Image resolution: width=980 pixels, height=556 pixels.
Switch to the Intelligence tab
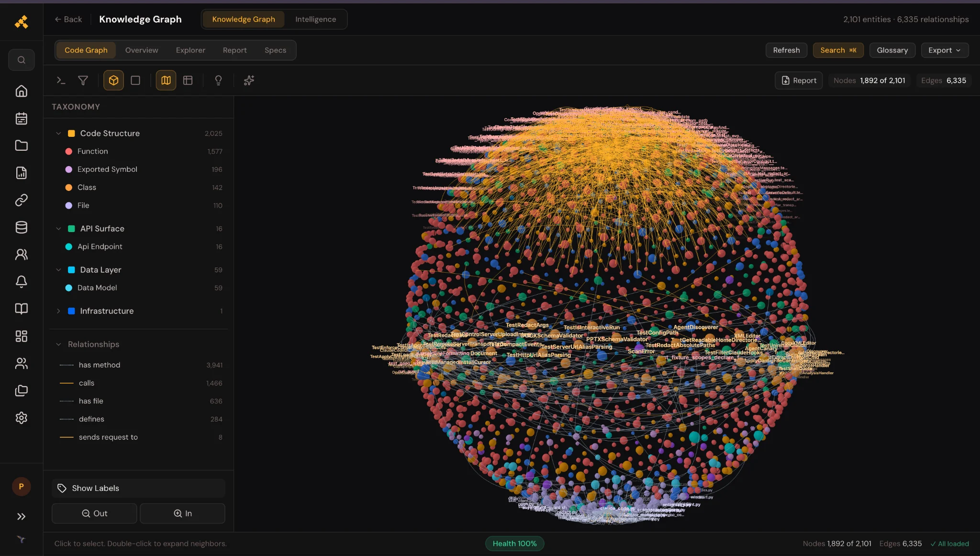click(315, 19)
